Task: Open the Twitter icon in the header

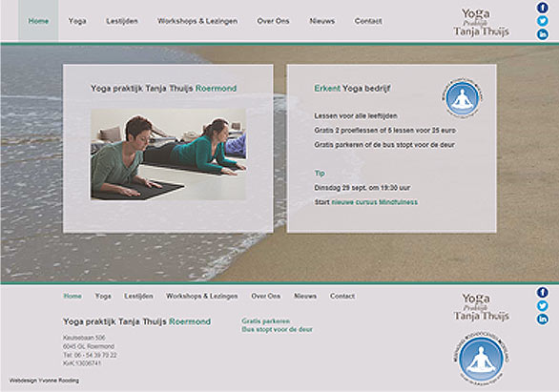Action: click(543, 21)
